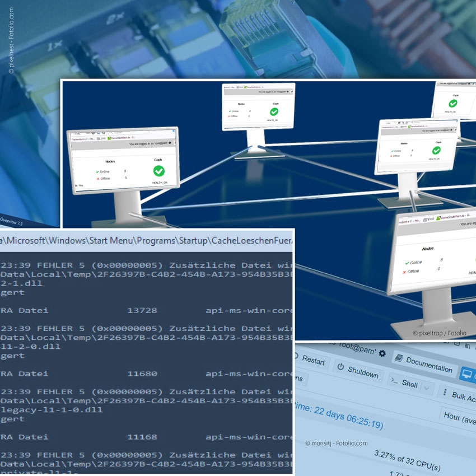Viewport: 476px width, 476px height.
Task: Expand the Shell dropdown arrow
Action: tap(427, 387)
